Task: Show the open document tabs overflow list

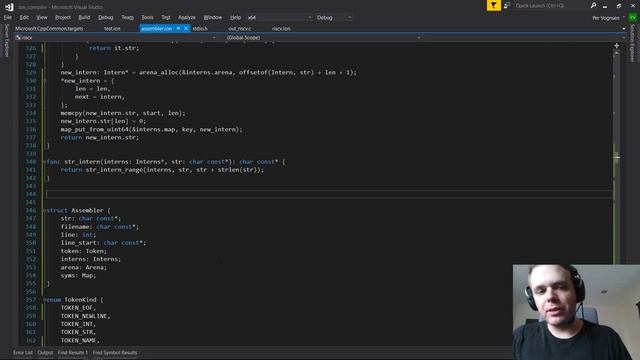Action: coord(624,29)
